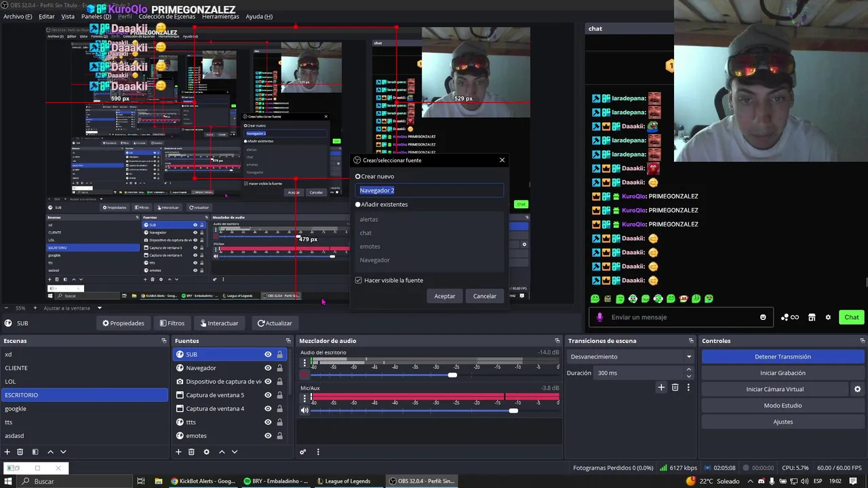Open Mic/Aux options three-dot menu

click(x=304, y=399)
